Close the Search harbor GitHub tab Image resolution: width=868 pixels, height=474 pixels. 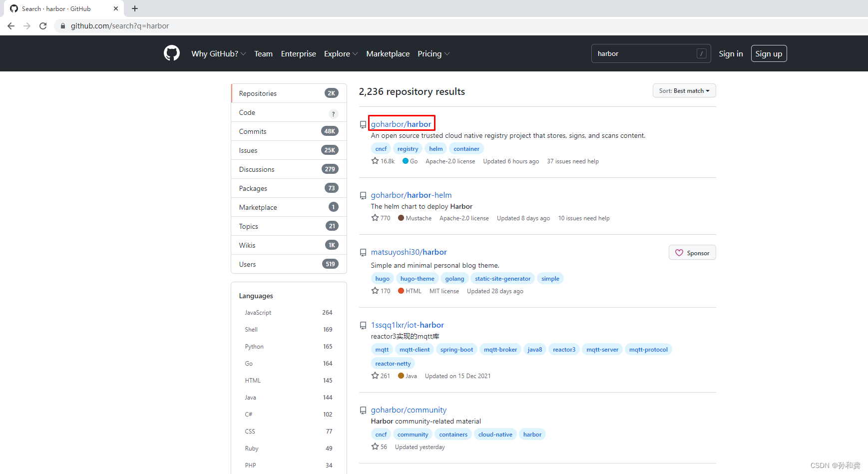[x=116, y=8]
